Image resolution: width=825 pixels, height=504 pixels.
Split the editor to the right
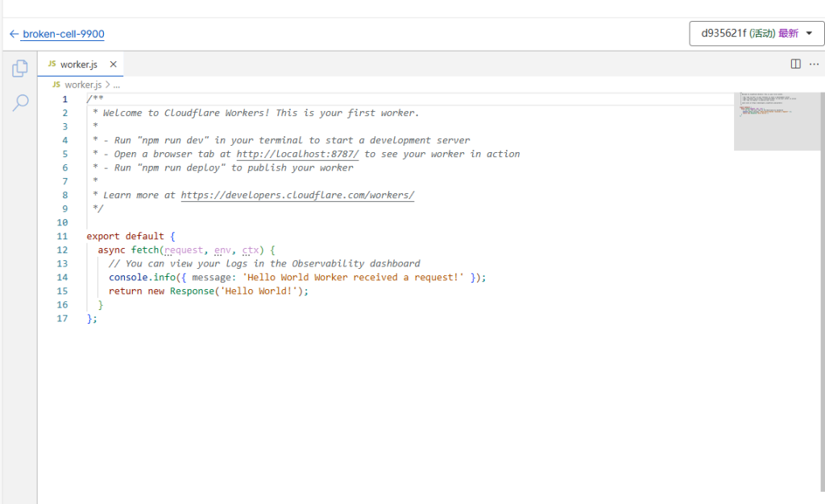pyautogui.click(x=795, y=64)
